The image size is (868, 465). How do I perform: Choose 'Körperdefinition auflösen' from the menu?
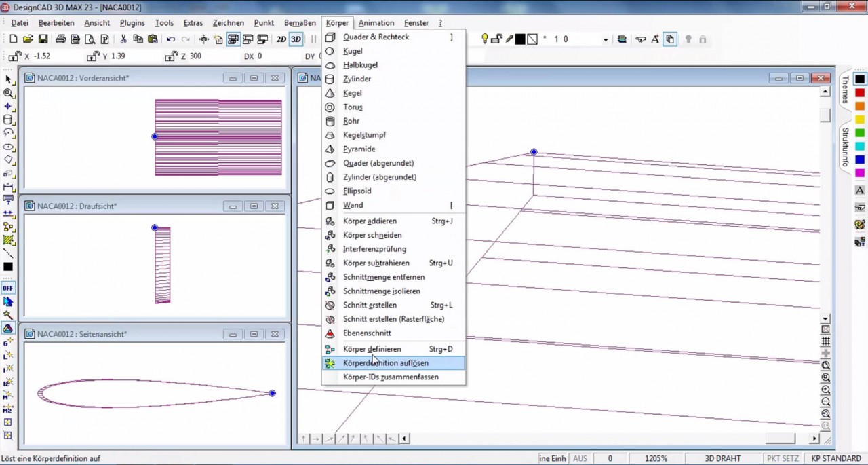385,362
